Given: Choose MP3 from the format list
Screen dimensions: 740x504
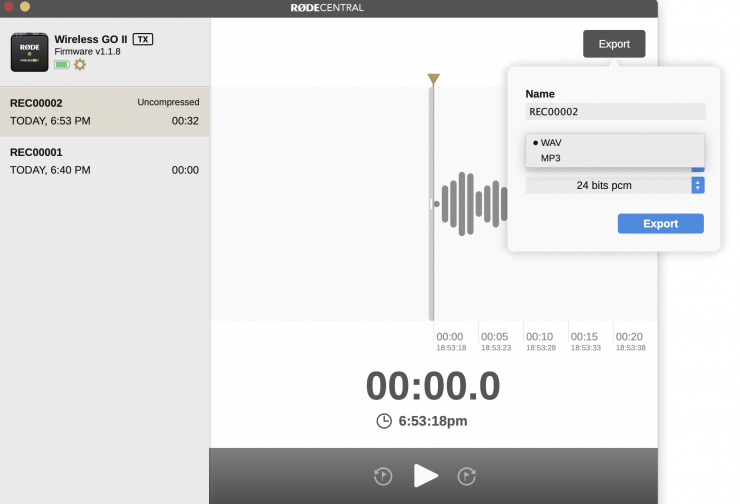Looking at the screenshot, I should click(551, 158).
